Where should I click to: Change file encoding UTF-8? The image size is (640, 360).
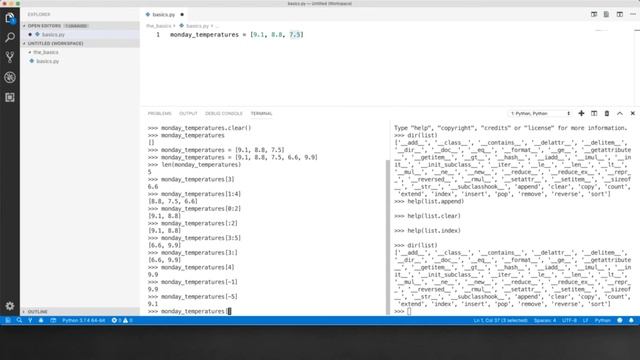(569, 320)
